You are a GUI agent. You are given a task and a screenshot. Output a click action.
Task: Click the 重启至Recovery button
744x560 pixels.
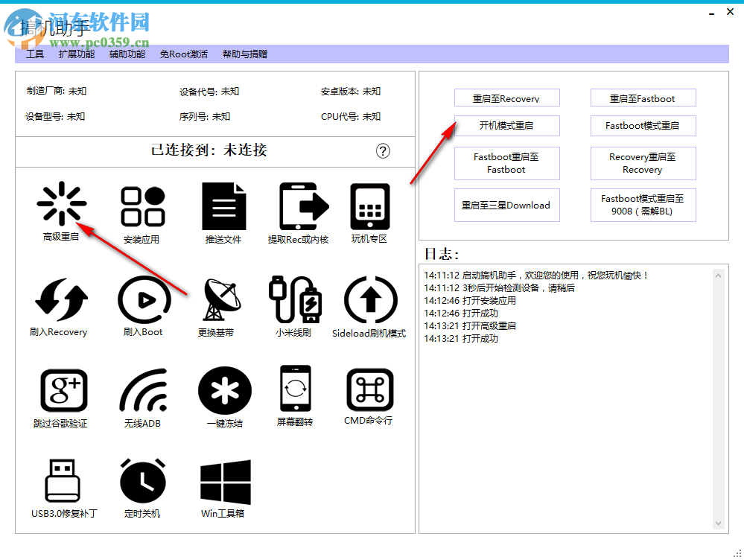pos(506,98)
